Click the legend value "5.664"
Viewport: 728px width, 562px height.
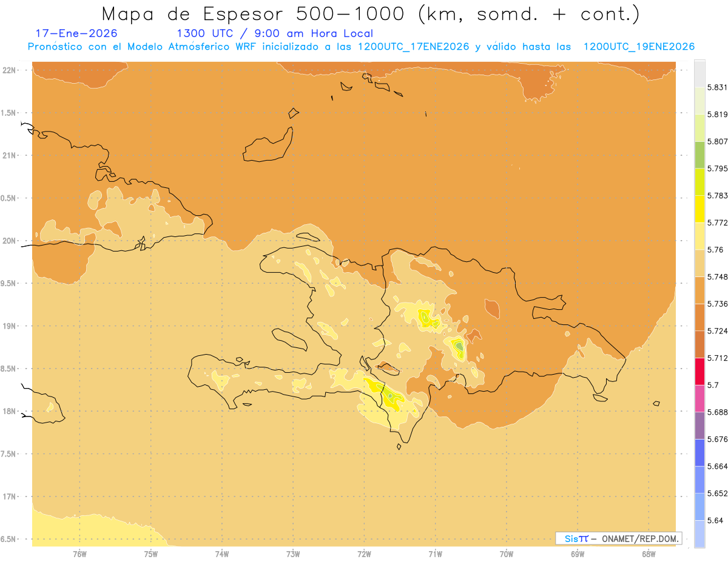tap(717, 466)
